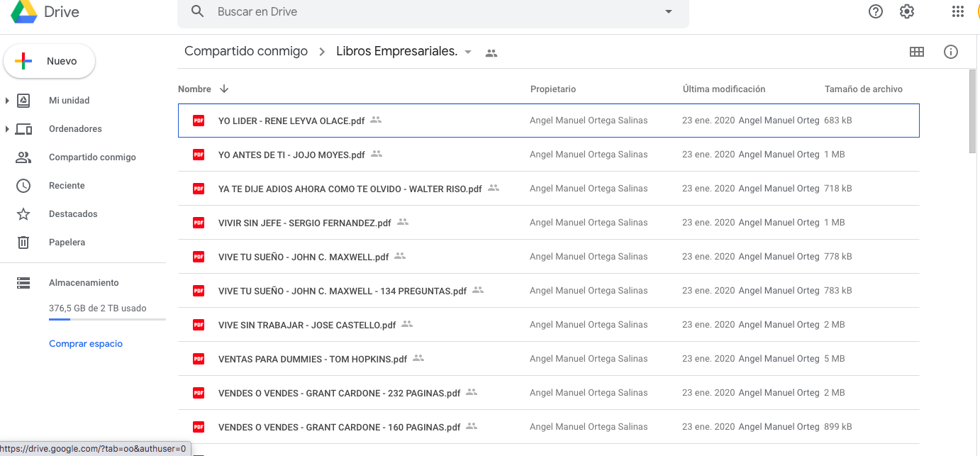Image resolution: width=980 pixels, height=456 pixels.
Task: Click the 683 kB file size cell
Action: coord(838,121)
